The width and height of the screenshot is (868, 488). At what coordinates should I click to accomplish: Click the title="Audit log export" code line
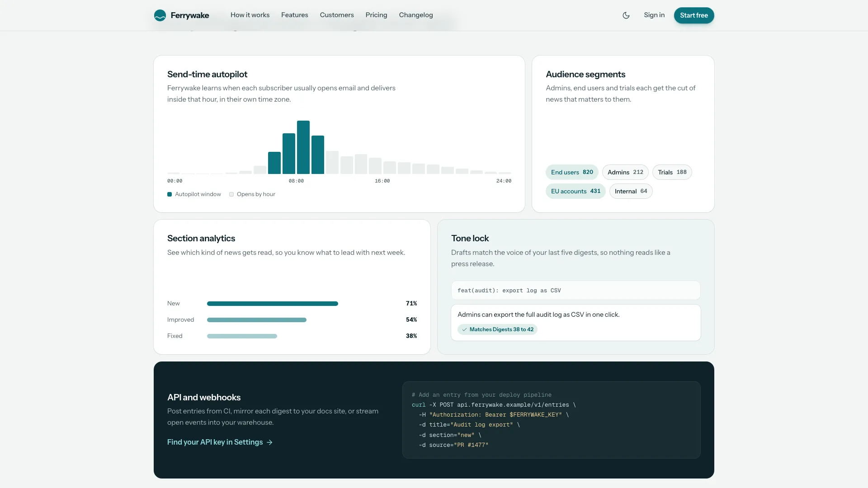point(469,425)
